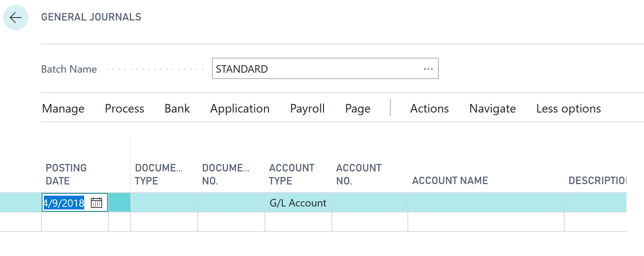Click the Batch Name STANDARD field
Image resolution: width=644 pixels, height=256 pixels.
pos(317,69)
